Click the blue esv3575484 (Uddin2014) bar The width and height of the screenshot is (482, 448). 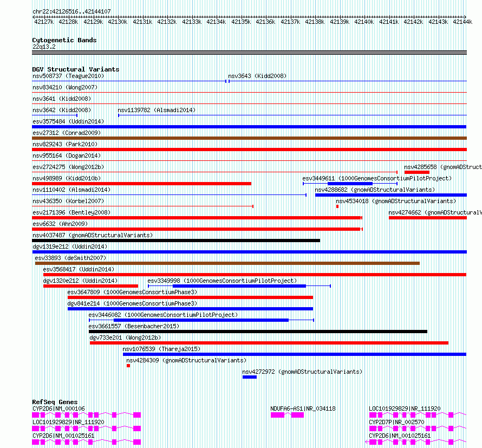click(249, 127)
